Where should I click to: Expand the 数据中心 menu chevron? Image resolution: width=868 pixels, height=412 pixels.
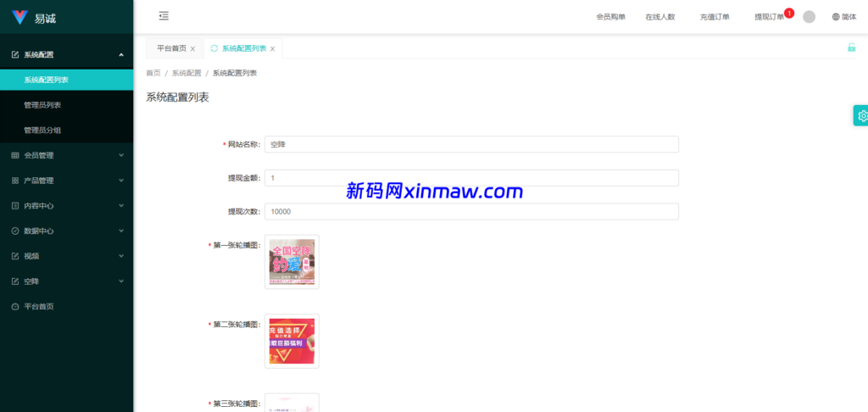pos(121,231)
